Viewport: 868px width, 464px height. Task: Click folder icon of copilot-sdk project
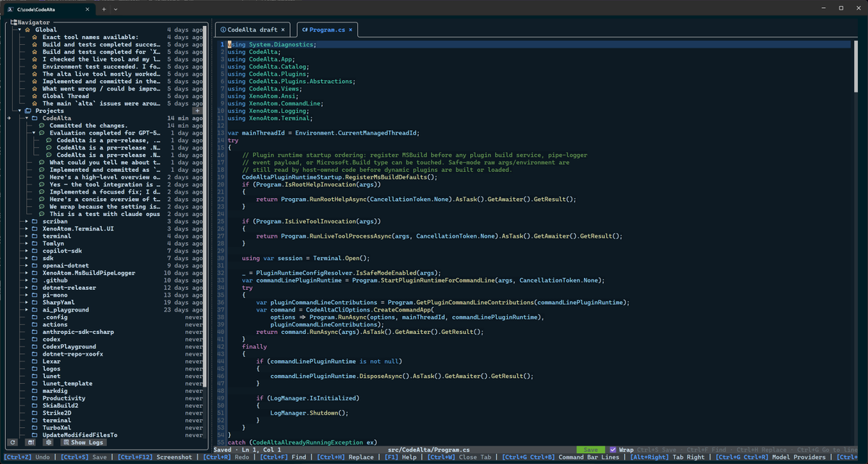tap(34, 251)
